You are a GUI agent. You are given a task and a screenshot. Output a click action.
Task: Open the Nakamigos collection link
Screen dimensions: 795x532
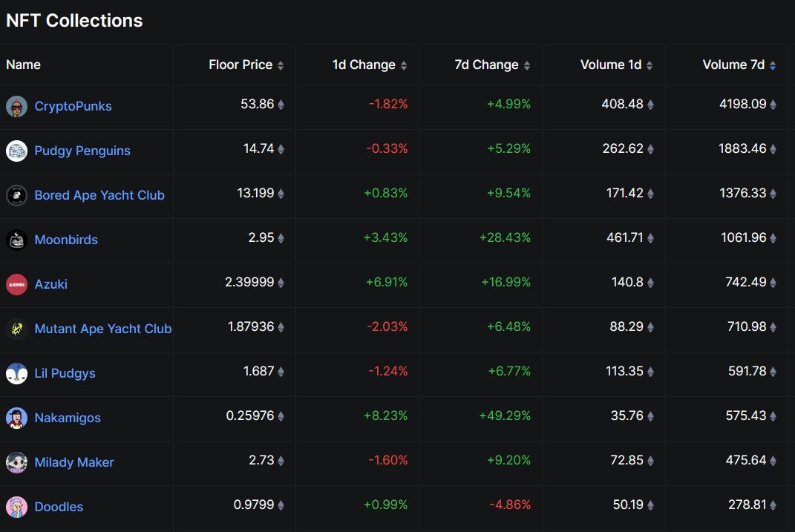click(x=68, y=417)
